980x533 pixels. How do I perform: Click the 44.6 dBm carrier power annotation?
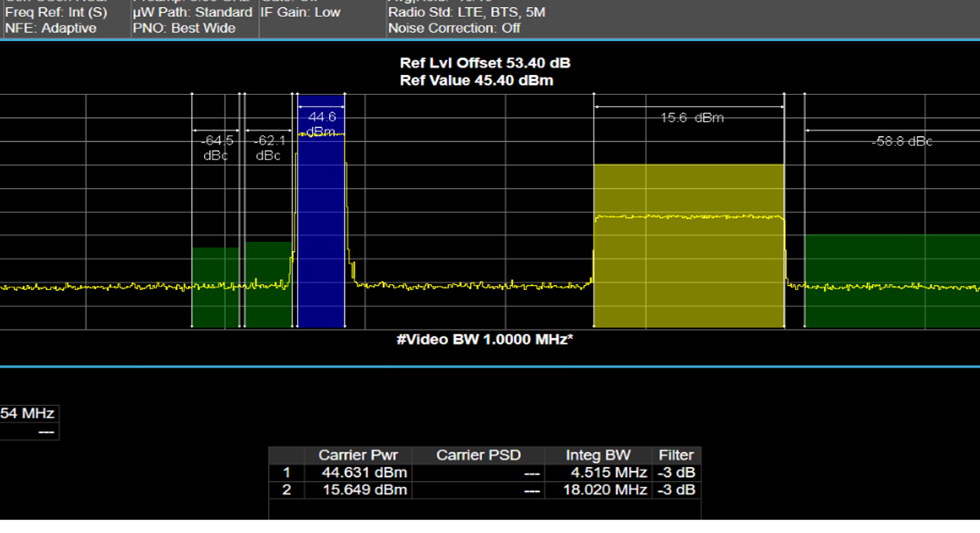point(322,124)
